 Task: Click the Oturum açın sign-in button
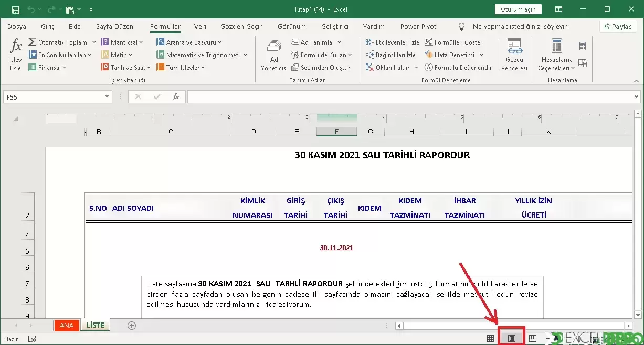(x=518, y=9)
